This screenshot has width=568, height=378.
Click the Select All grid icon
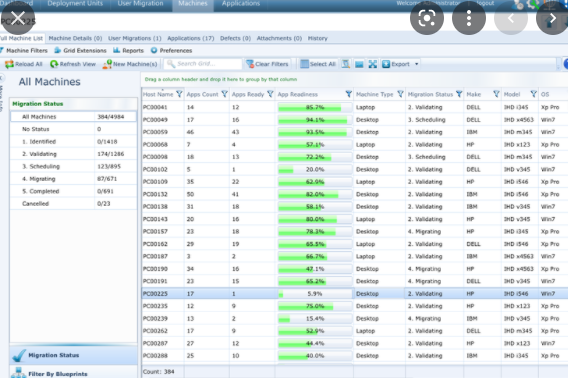point(305,64)
